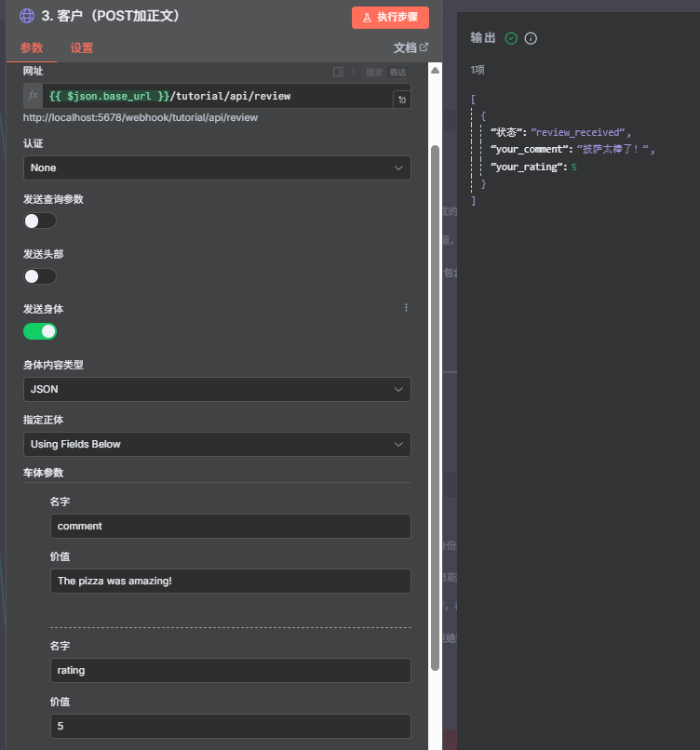The width and height of the screenshot is (700, 750).
Task: Click the rating name input field
Action: point(231,671)
